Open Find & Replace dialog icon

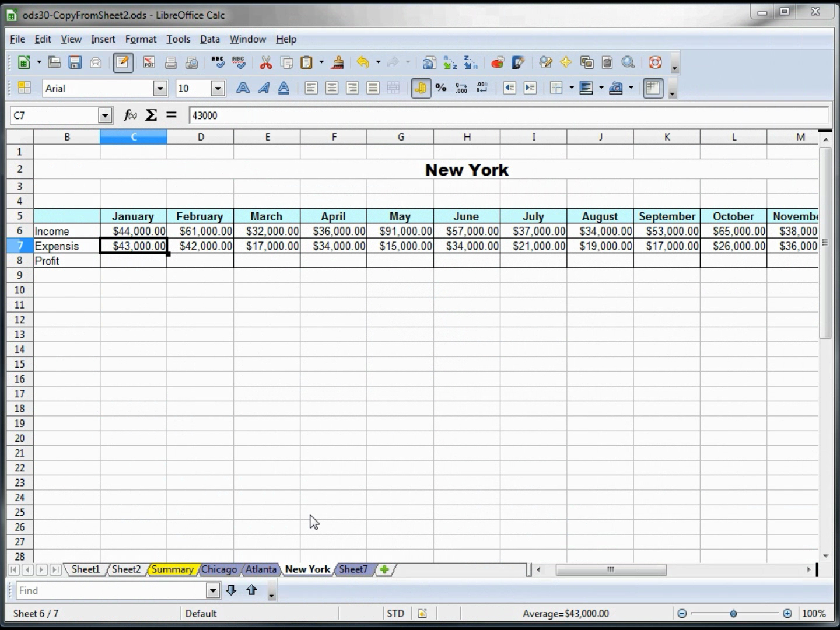tap(545, 62)
